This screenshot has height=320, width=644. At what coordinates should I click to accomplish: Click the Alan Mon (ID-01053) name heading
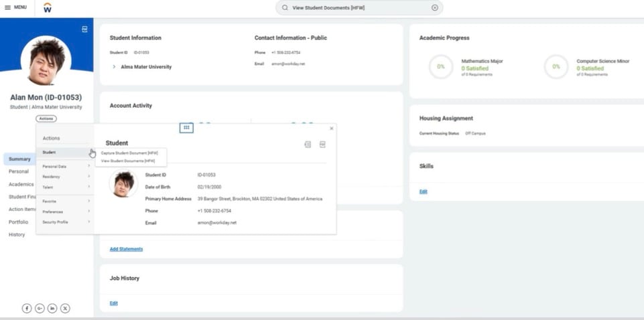46,97
